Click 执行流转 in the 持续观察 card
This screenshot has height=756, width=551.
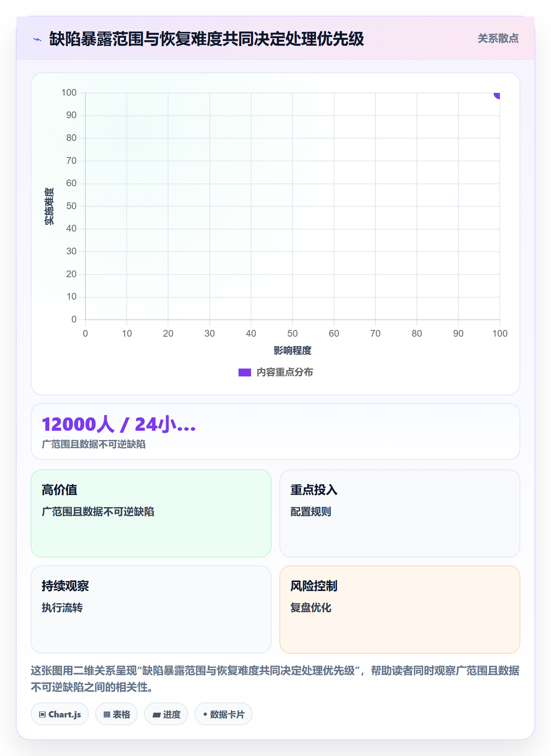pyautogui.click(x=62, y=608)
